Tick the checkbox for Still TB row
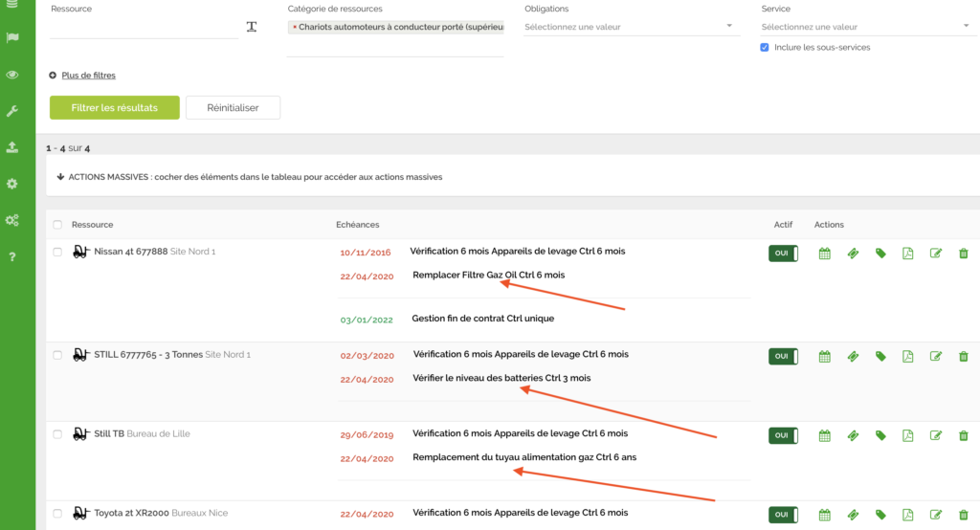 57,434
